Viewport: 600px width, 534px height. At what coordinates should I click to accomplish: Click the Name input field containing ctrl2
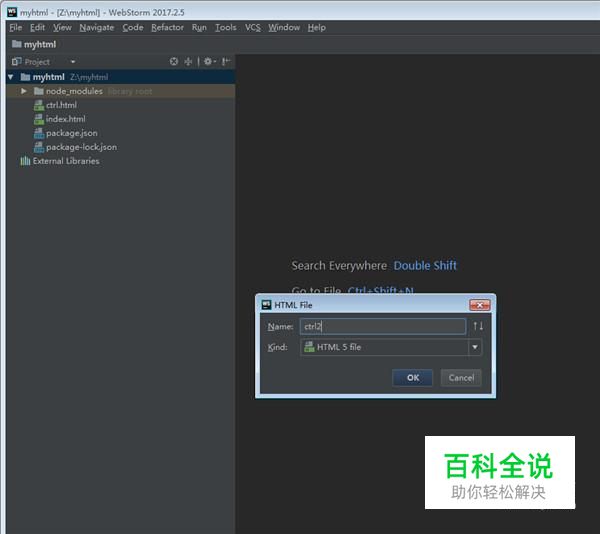click(382, 326)
